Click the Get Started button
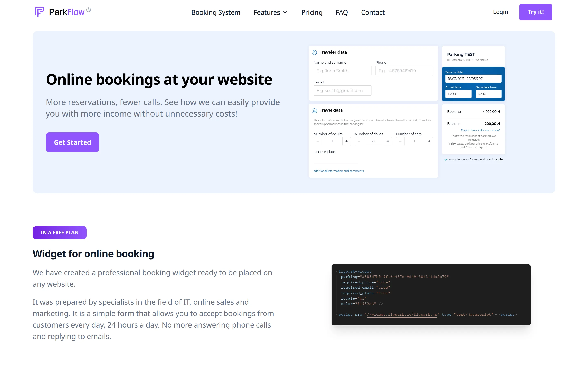Viewport: 588px width, 368px height. [x=72, y=142]
